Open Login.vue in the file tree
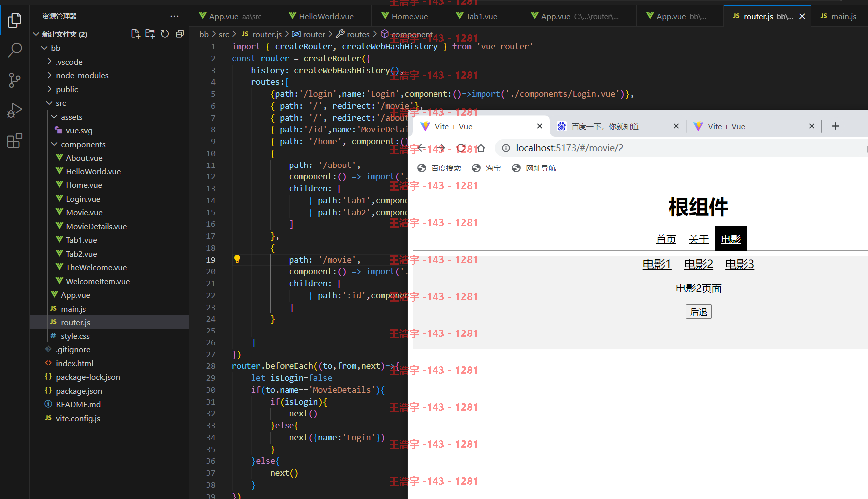 coord(83,199)
